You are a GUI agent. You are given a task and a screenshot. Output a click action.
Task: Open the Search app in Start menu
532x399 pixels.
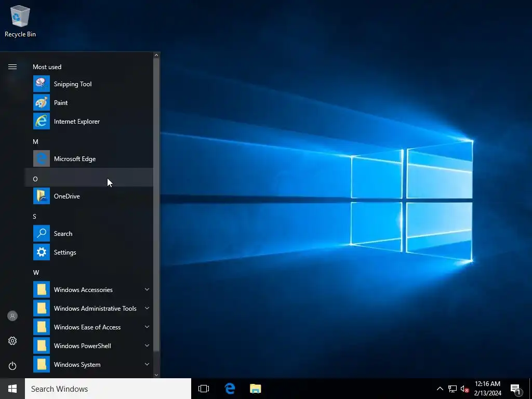[x=89, y=233]
